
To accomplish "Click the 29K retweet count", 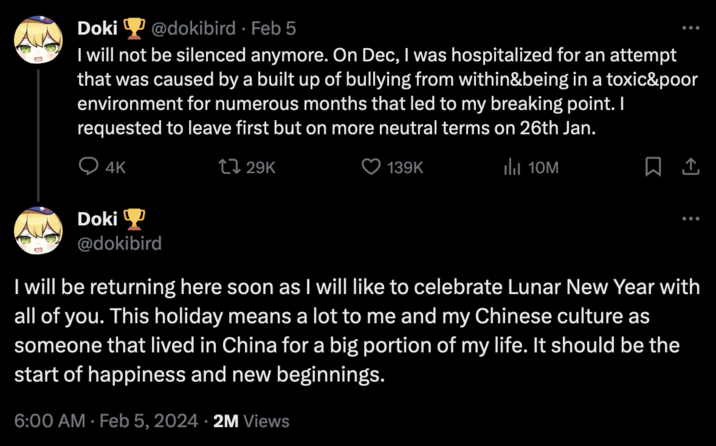I will coord(259,168).
